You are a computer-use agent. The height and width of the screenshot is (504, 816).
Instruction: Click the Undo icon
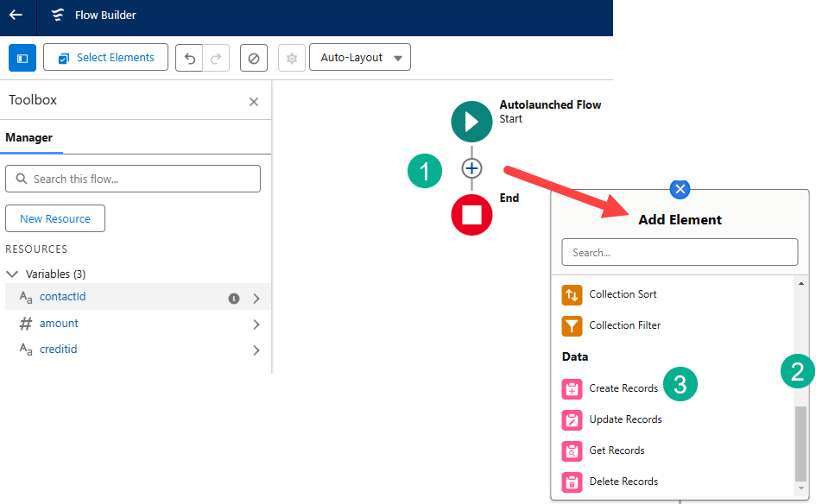point(190,58)
